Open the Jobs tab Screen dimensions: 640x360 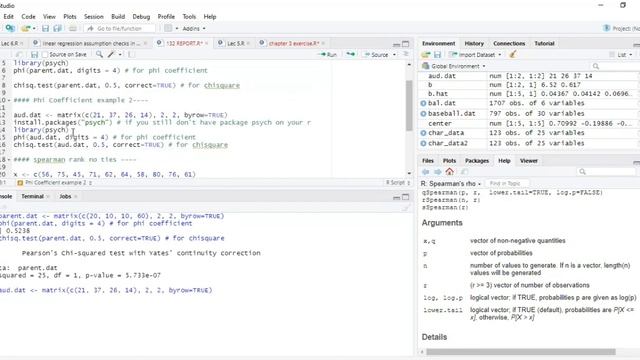tap(65, 196)
